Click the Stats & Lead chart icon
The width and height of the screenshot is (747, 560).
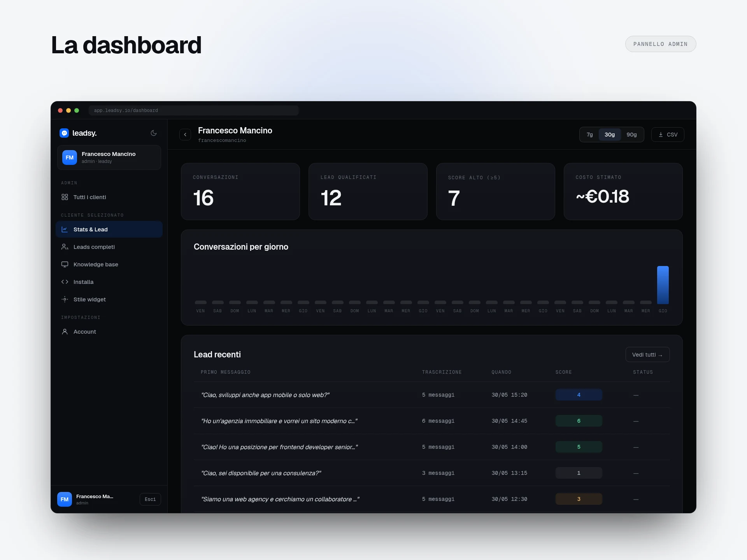tap(65, 229)
